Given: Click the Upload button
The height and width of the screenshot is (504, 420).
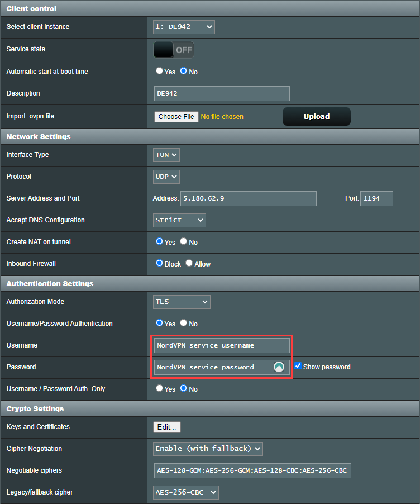Looking at the screenshot, I should [316, 117].
